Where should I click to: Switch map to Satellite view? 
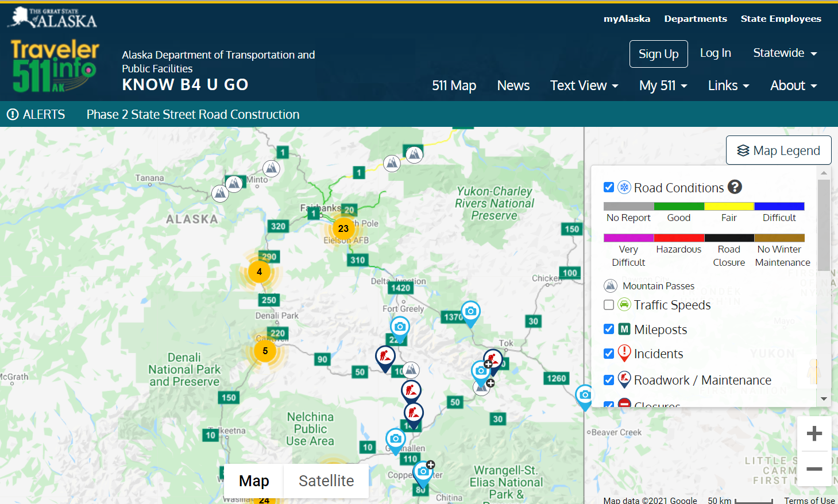(x=326, y=480)
